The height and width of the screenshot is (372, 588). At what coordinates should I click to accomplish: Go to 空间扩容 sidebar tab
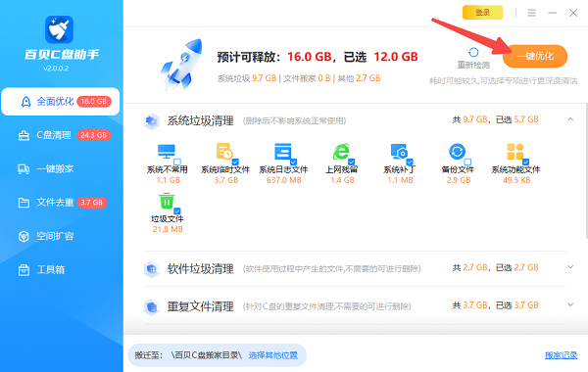tap(61, 236)
